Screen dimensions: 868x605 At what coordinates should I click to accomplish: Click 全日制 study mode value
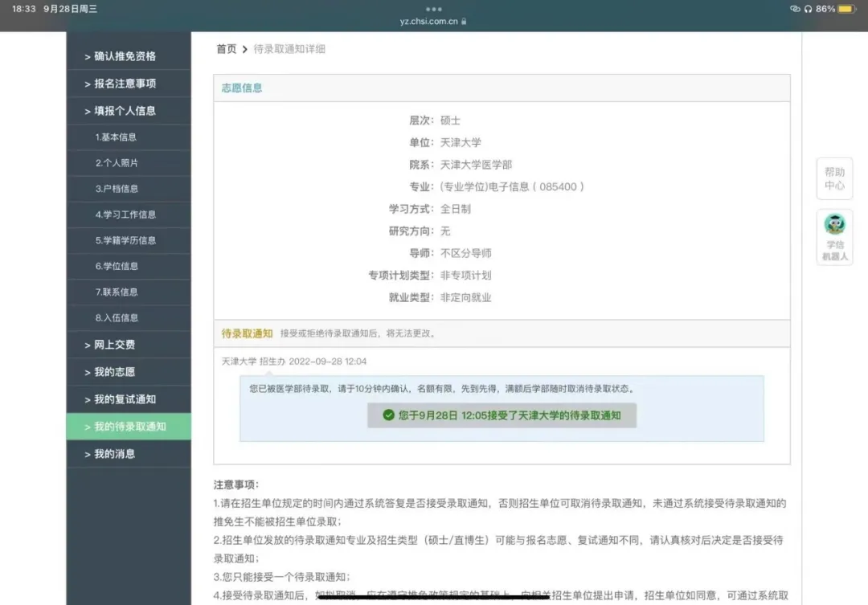coord(456,209)
